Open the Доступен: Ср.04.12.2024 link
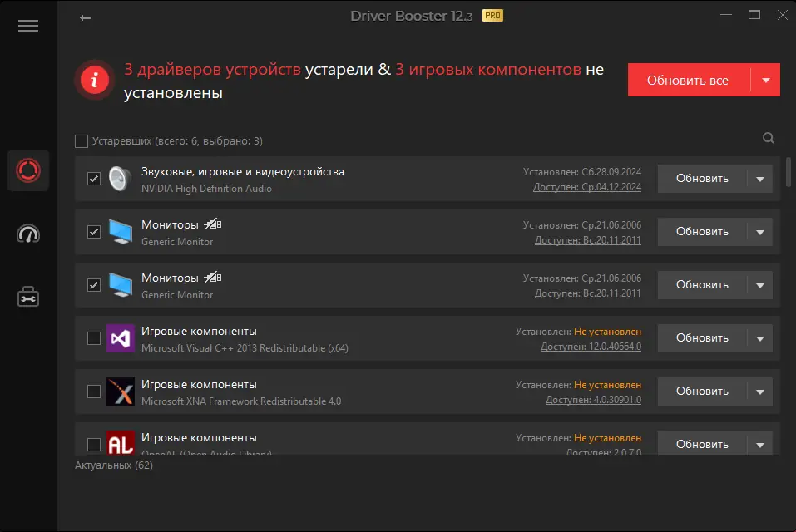This screenshot has height=532, width=796. click(x=587, y=187)
